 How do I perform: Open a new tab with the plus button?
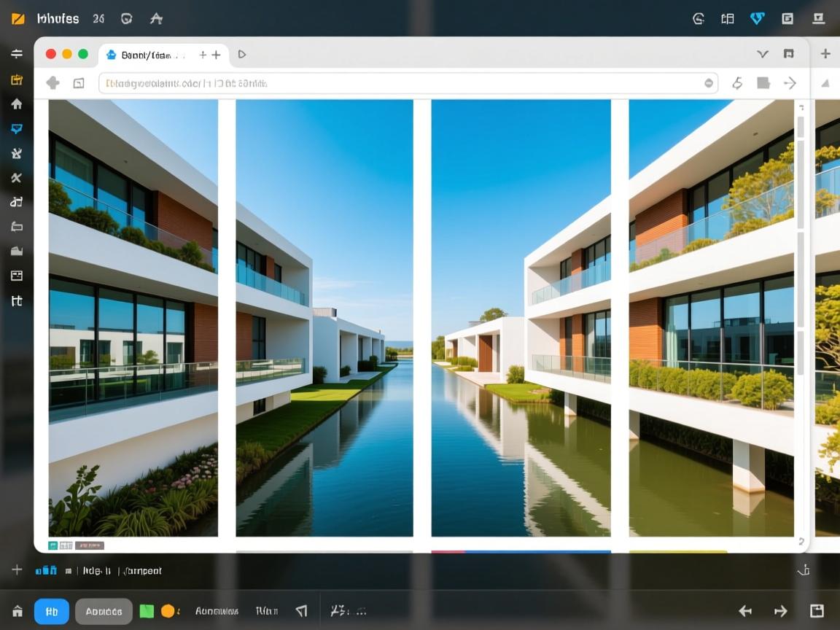coord(216,55)
